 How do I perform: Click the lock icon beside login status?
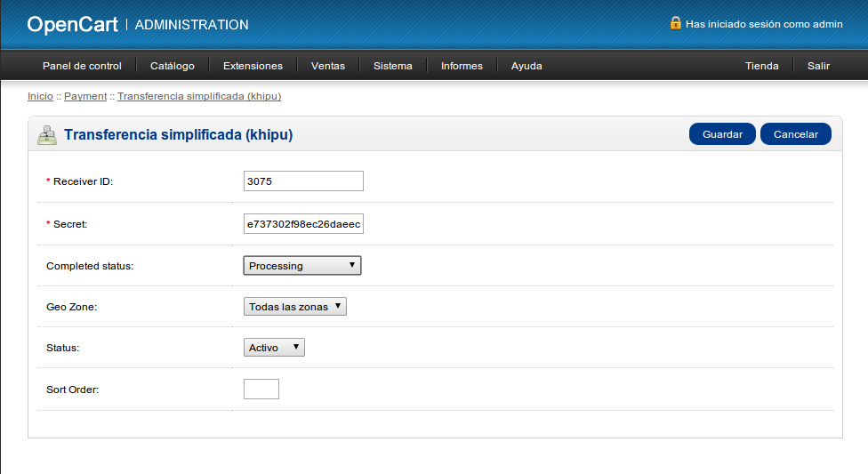675,23
